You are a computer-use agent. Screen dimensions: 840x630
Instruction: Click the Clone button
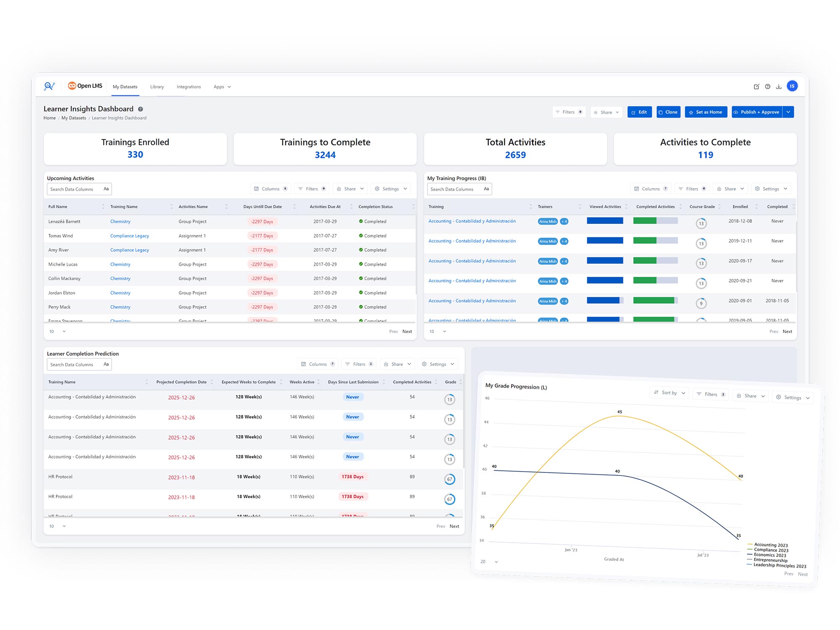coord(668,112)
